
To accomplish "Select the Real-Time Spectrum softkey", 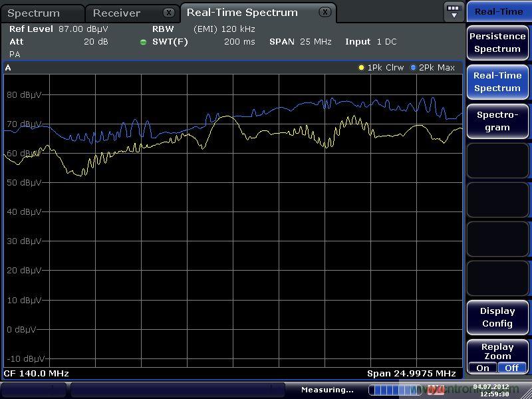I will point(497,82).
